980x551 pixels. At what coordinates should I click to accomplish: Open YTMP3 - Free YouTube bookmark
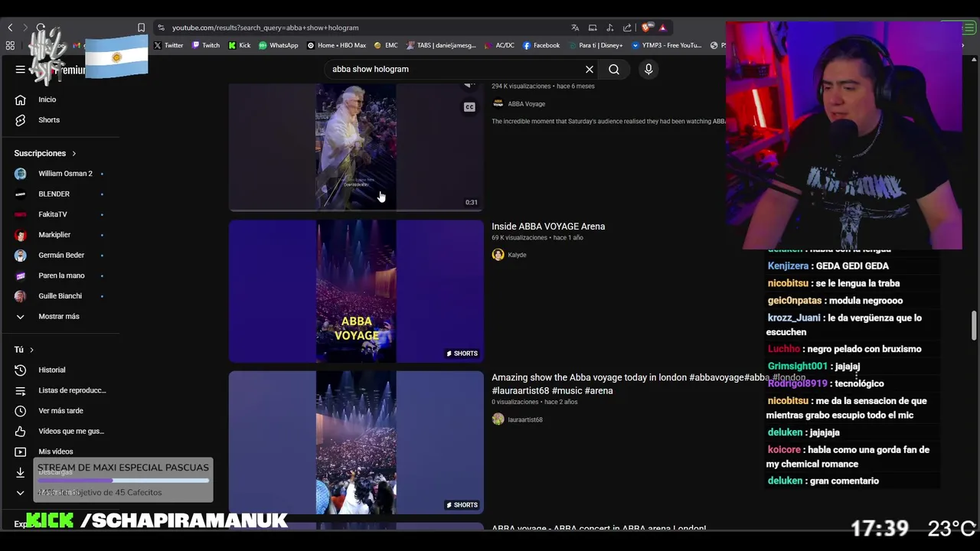[666, 45]
